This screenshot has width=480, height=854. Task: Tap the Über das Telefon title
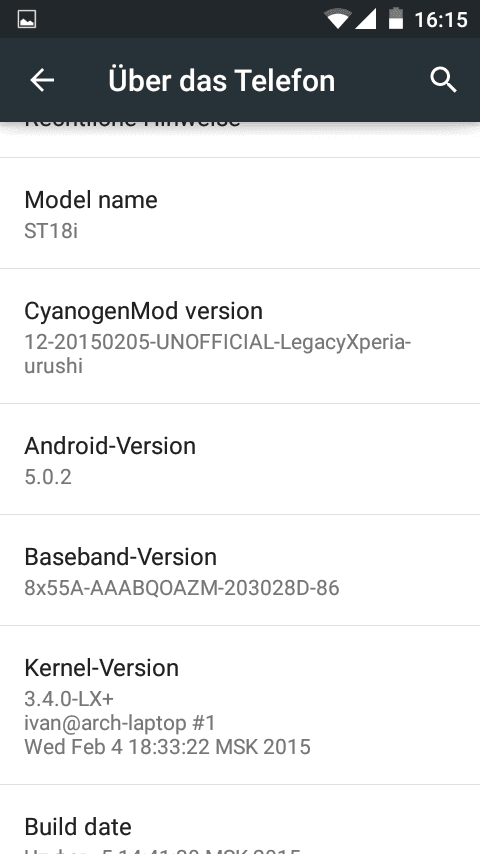(x=221, y=80)
